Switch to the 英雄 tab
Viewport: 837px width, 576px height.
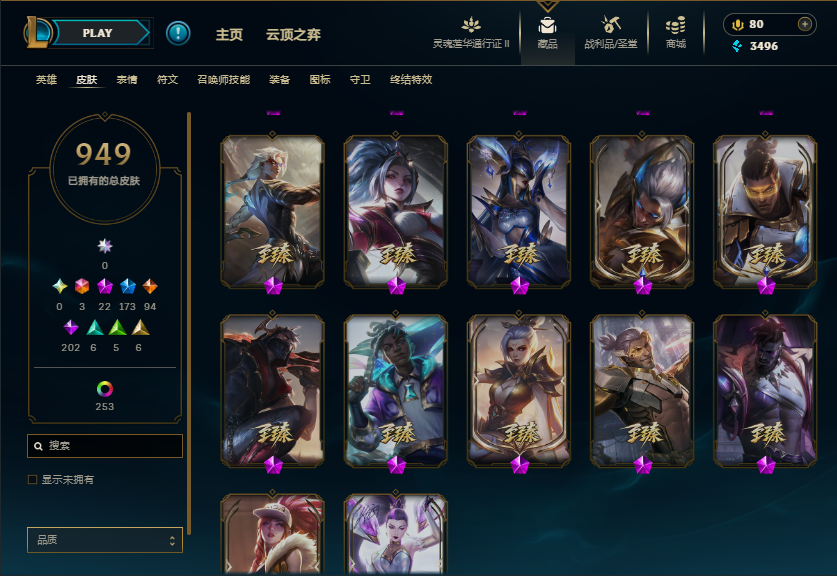(46, 80)
